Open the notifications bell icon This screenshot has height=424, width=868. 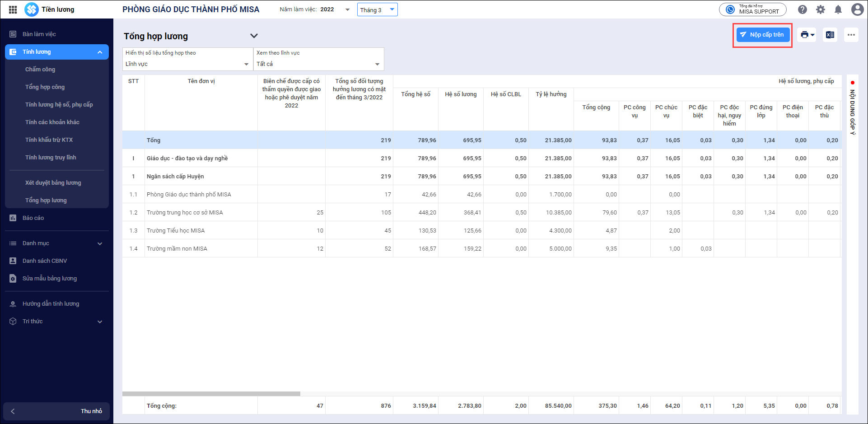[838, 9]
